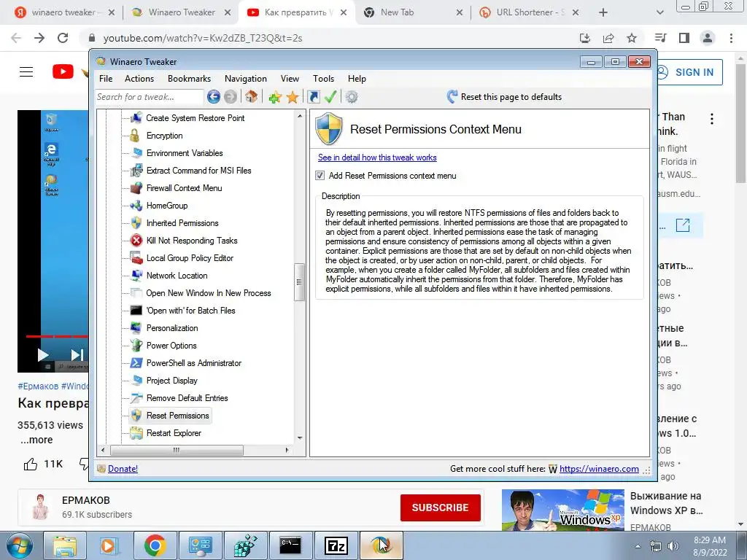
Task: Click the Back navigation arrow in Winaero toolbar
Action: [214, 97]
